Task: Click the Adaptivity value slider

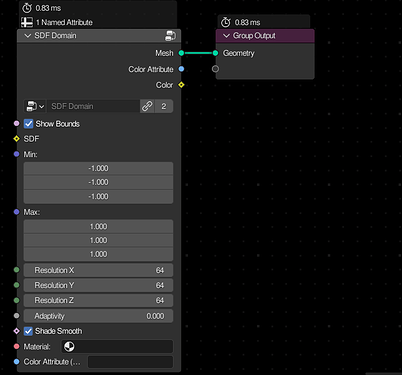Action: pyautogui.click(x=98, y=316)
